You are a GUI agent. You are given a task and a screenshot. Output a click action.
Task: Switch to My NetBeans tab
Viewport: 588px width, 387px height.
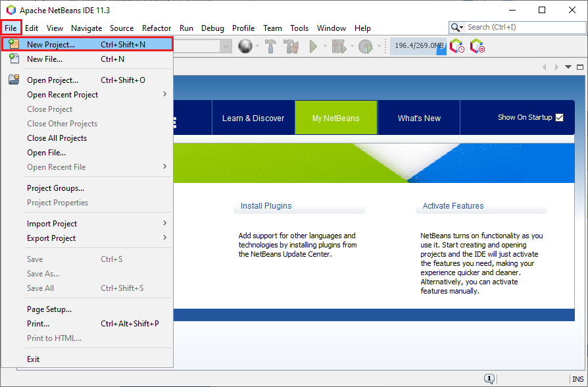[x=336, y=118]
